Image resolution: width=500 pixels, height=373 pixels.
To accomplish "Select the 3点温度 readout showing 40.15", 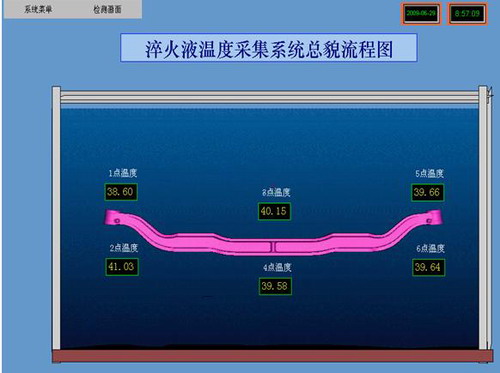I will coord(274,211).
